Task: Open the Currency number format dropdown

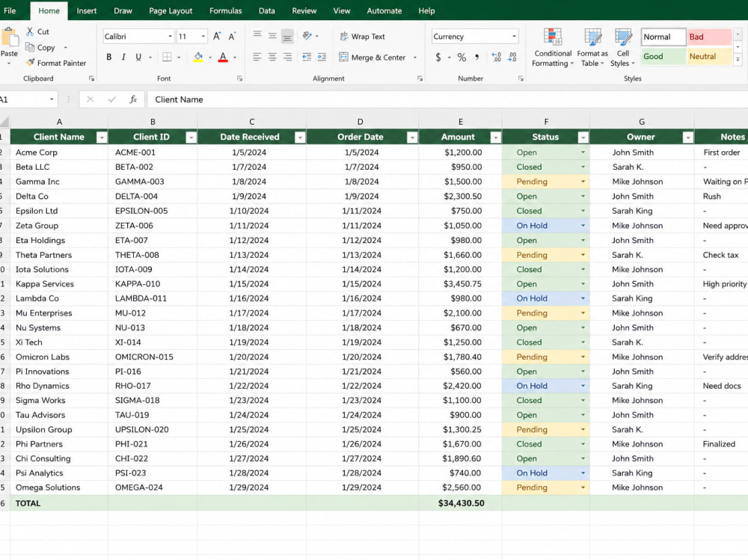Action: (514, 36)
